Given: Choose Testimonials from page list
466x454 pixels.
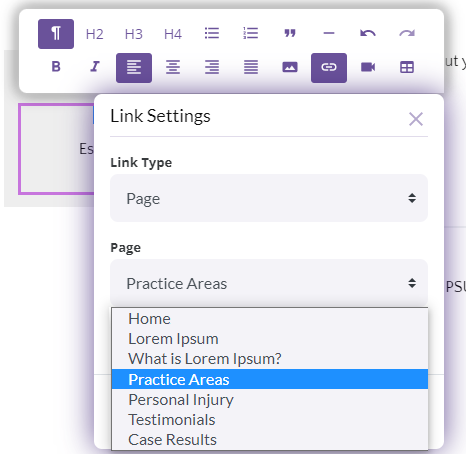Looking at the screenshot, I should [x=270, y=419].
